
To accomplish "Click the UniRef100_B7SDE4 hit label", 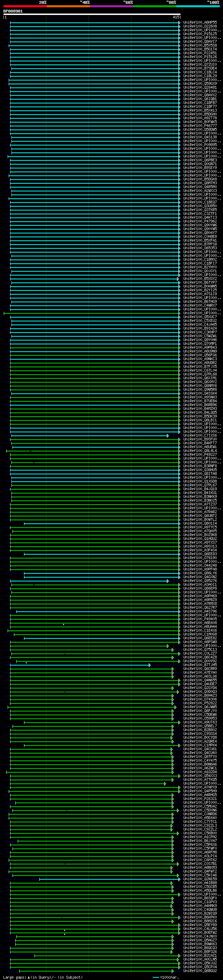I will [200, 68].
